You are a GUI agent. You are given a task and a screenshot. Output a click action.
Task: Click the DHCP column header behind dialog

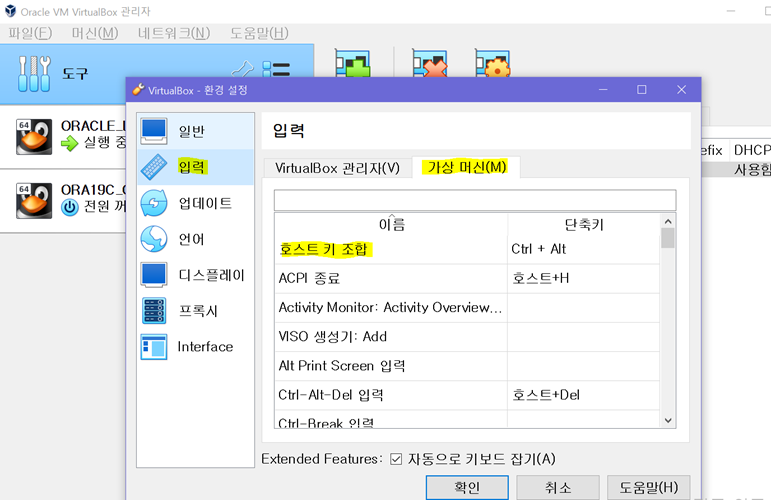(750, 150)
